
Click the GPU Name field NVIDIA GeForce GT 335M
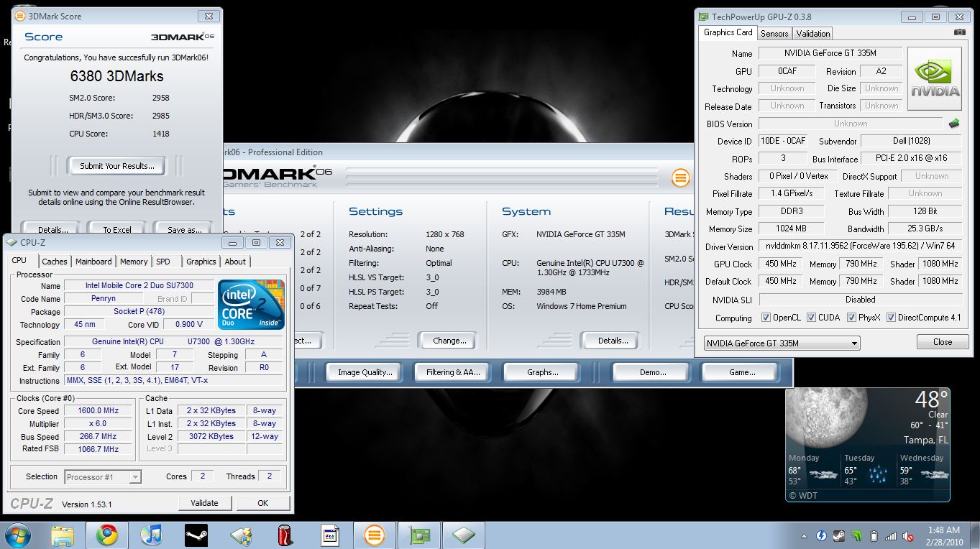point(829,53)
